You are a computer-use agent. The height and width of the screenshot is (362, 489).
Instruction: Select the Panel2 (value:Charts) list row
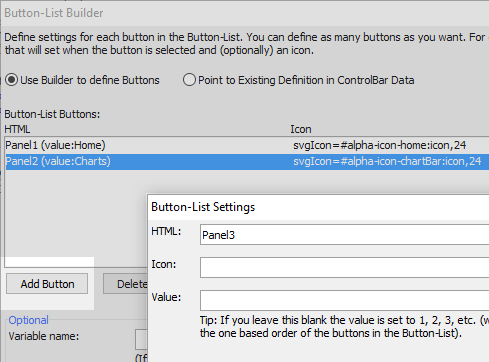pos(247,162)
